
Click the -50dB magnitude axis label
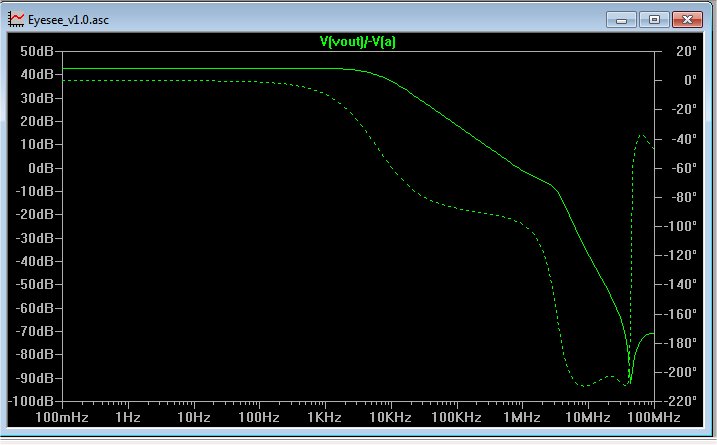[35, 284]
